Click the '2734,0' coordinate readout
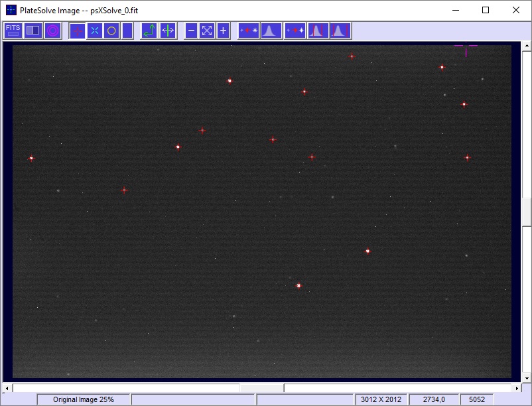This screenshot has width=532, height=406. (x=434, y=399)
